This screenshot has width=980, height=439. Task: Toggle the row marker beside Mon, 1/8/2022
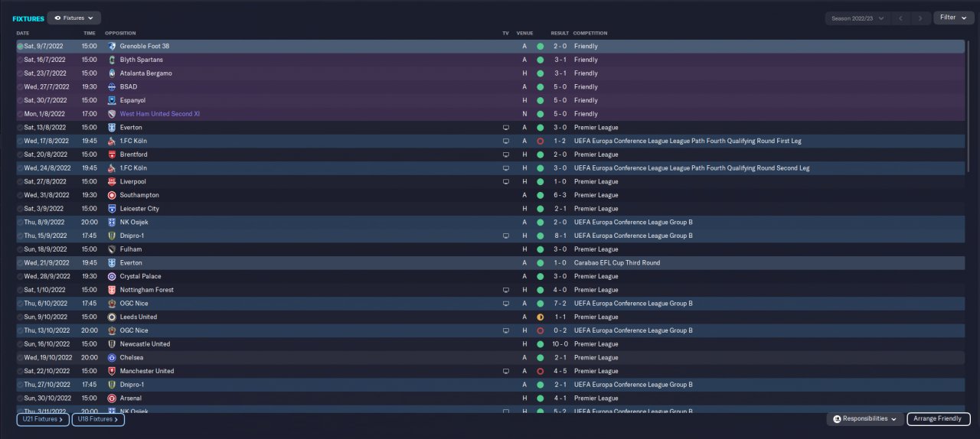pyautogui.click(x=20, y=114)
